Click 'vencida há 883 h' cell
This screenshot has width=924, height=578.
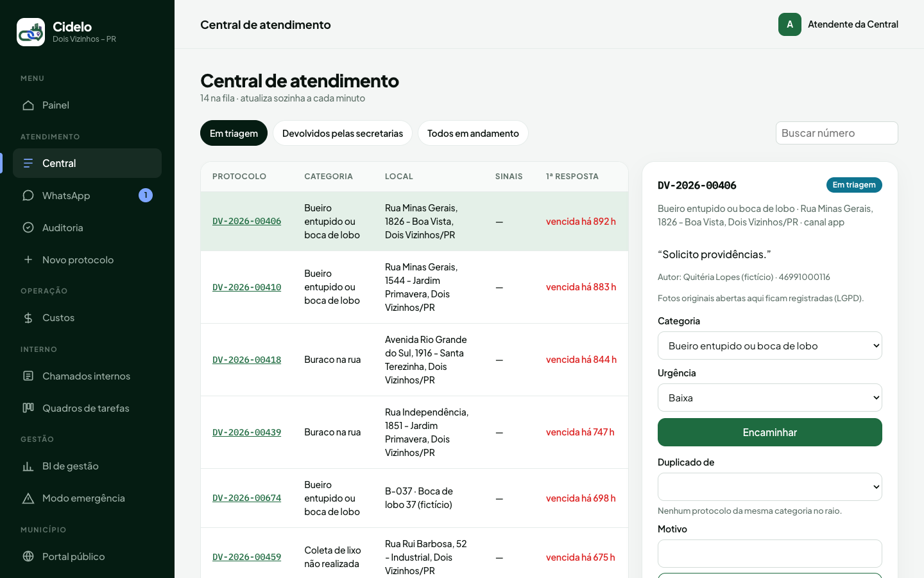581,287
